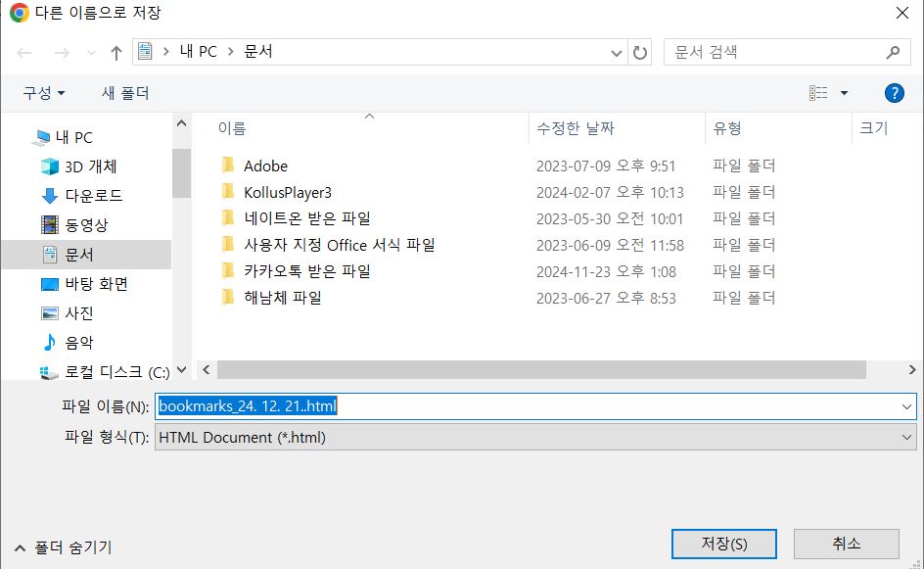Open the view options dropdown arrow
924x569 pixels.
click(844, 93)
